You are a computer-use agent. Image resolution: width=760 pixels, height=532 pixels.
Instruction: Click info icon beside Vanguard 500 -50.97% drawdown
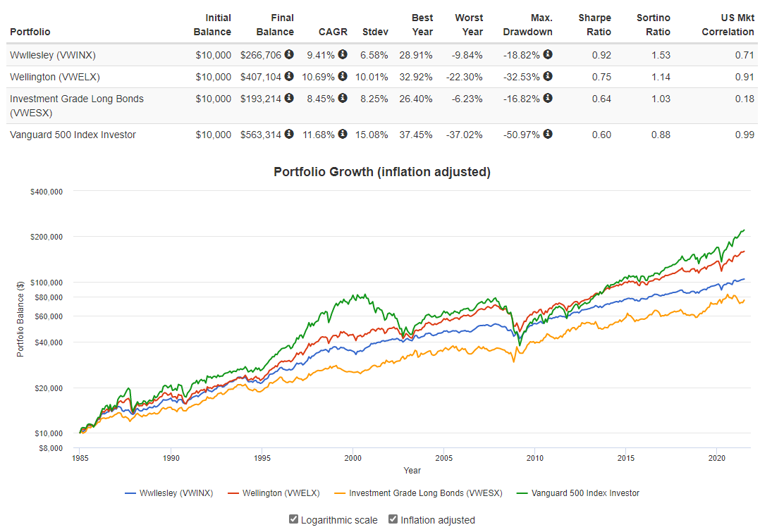pos(548,134)
